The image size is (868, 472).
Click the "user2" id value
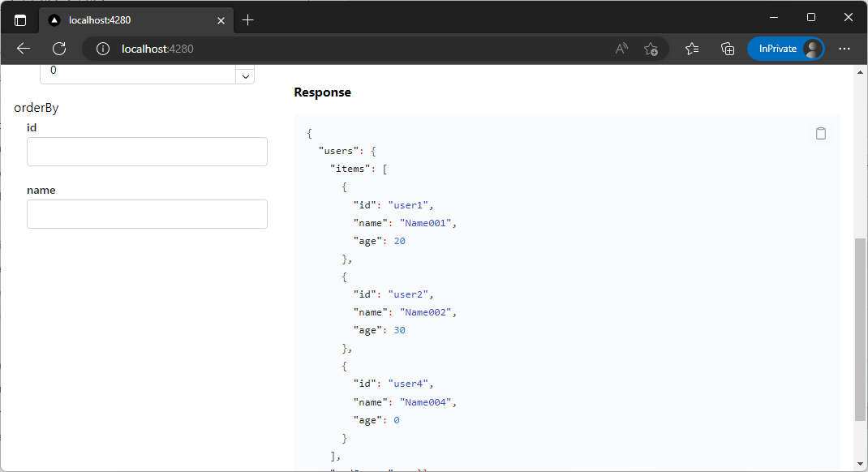click(x=408, y=294)
